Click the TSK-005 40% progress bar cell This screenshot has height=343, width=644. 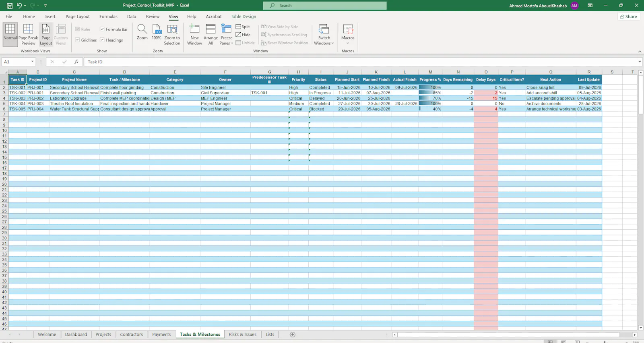coord(430,109)
